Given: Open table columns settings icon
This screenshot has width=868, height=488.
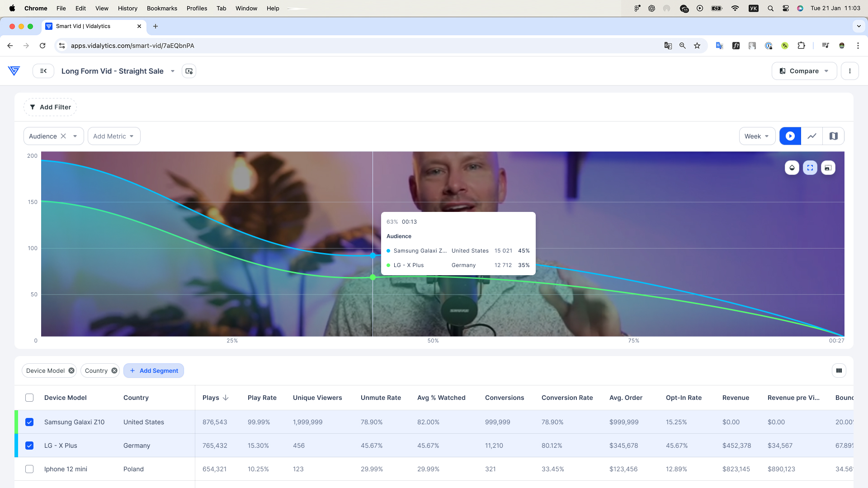Looking at the screenshot, I should coord(839,371).
